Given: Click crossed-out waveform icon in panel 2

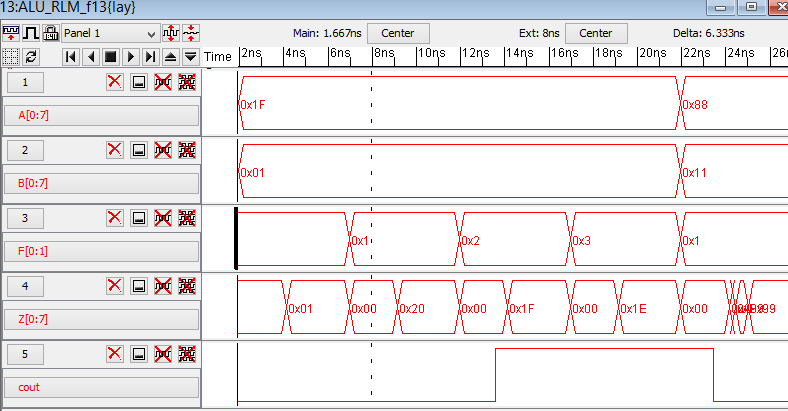Looking at the screenshot, I should tap(163, 150).
